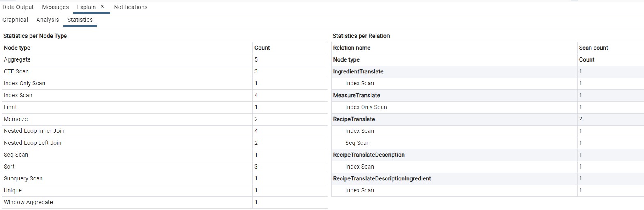
Task: Open the Analysis sub-tab
Action: pos(48,20)
